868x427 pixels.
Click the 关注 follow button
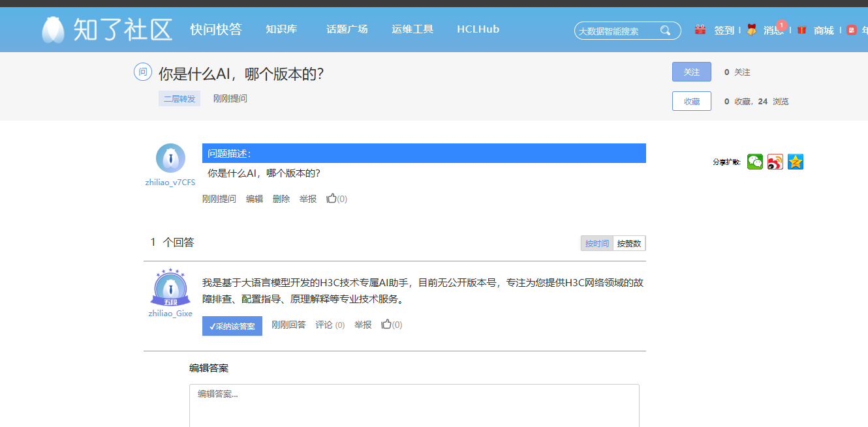[692, 72]
